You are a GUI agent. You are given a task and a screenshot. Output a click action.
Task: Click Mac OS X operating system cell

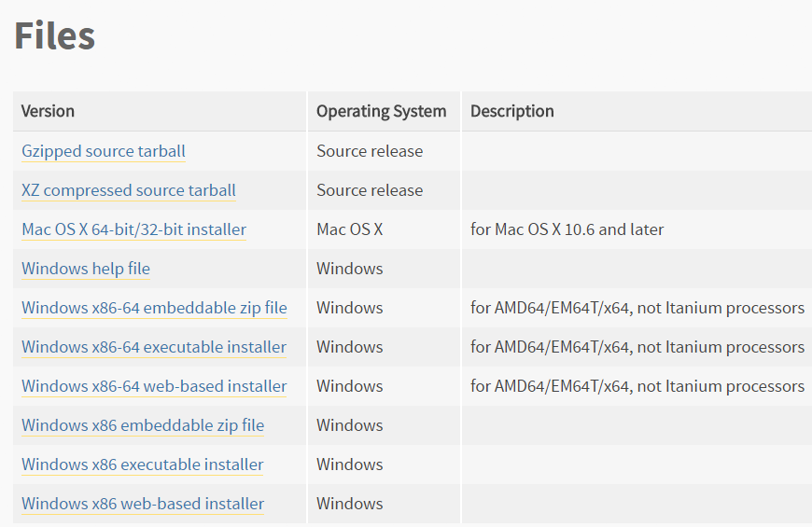350,229
